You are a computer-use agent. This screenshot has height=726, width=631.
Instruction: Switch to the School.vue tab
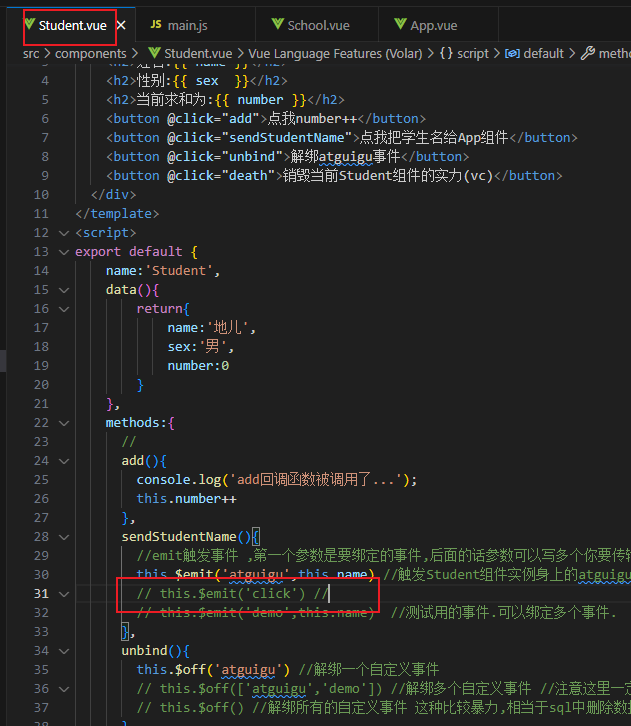(317, 25)
